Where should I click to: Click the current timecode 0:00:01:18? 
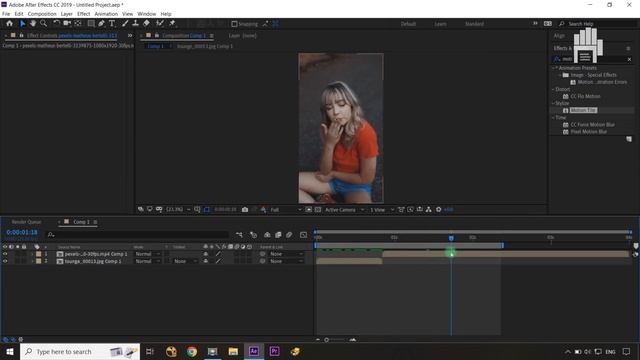pyautogui.click(x=22, y=232)
